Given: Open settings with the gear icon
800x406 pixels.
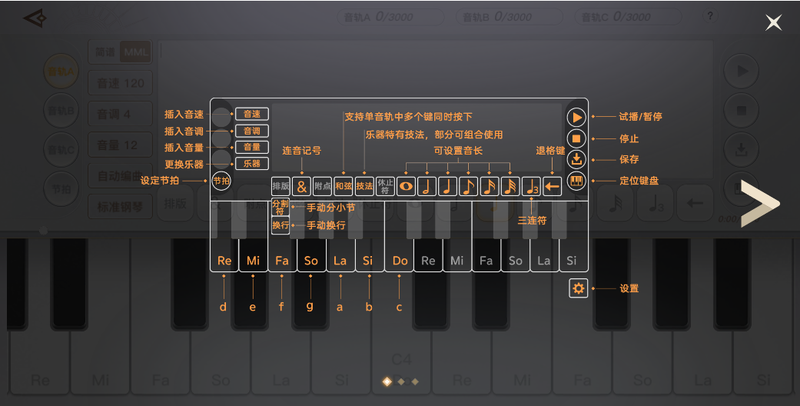Looking at the screenshot, I should [577, 288].
